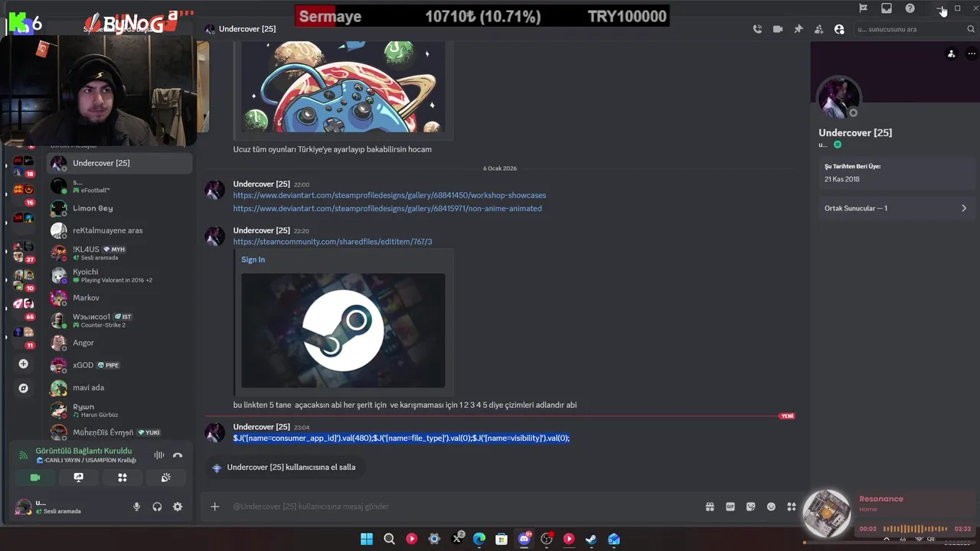Open the soundboard
The image size is (980, 551).
point(165,478)
